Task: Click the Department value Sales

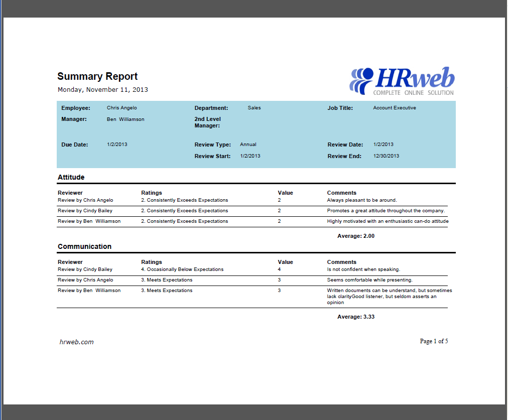Action: pyautogui.click(x=254, y=107)
